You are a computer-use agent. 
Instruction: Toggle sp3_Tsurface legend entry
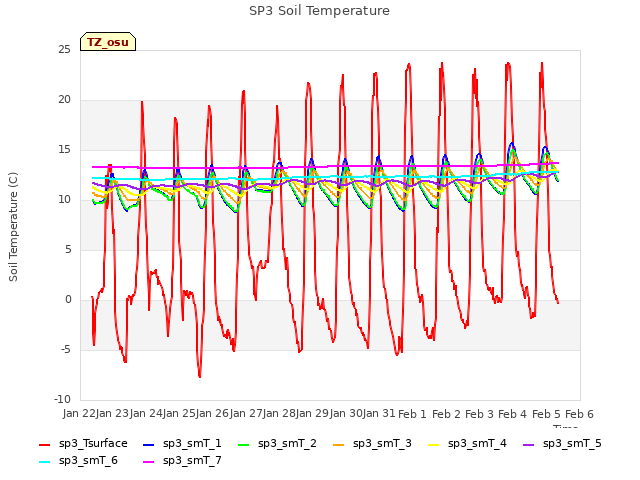click(83, 444)
